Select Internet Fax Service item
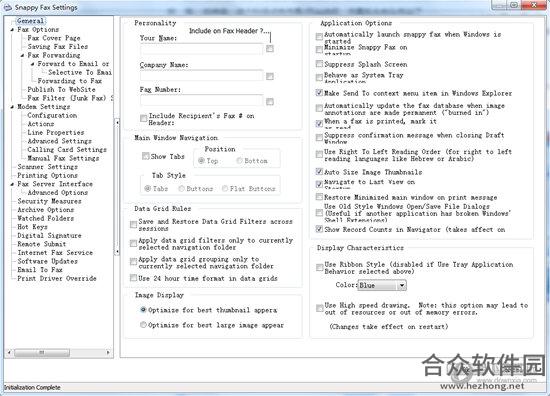Screen dimensions: 550x396 (x=55, y=253)
